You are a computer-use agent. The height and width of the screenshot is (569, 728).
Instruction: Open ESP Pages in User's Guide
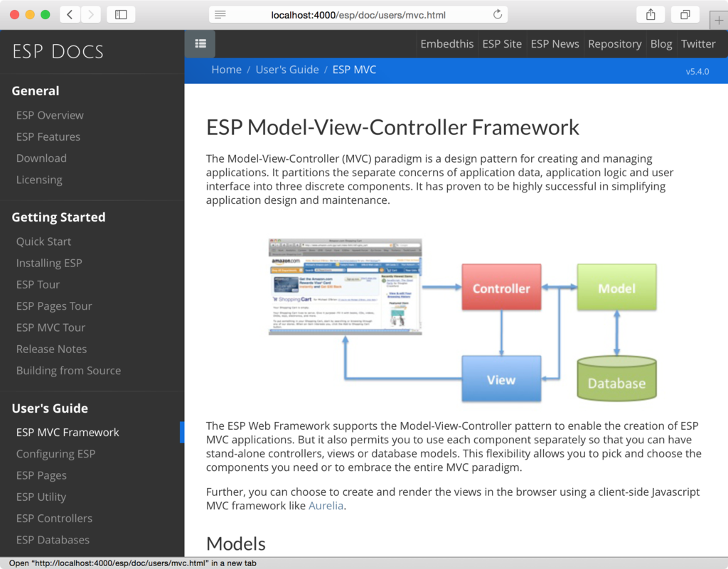pos(41,475)
